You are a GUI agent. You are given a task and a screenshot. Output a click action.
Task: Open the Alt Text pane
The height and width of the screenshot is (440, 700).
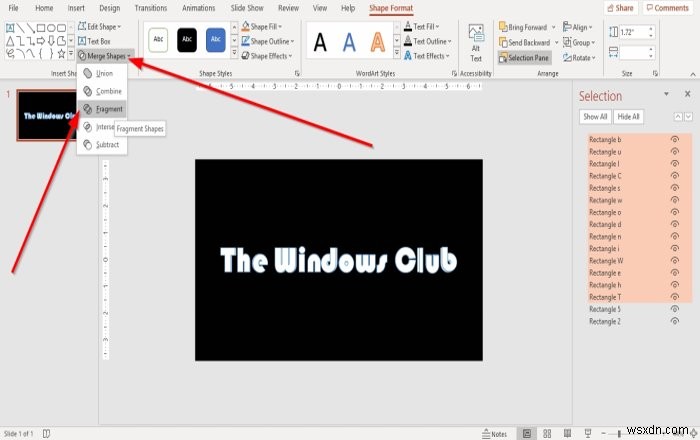[476, 43]
